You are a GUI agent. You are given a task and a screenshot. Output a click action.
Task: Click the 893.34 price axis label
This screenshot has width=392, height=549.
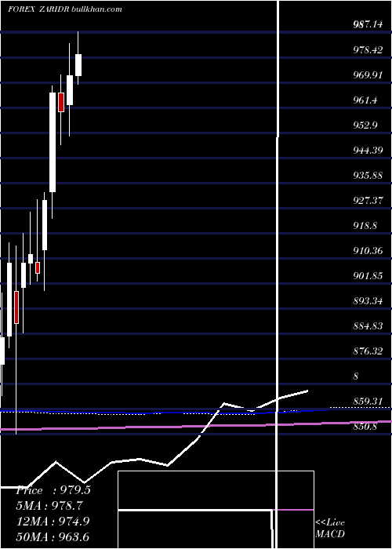click(x=368, y=301)
